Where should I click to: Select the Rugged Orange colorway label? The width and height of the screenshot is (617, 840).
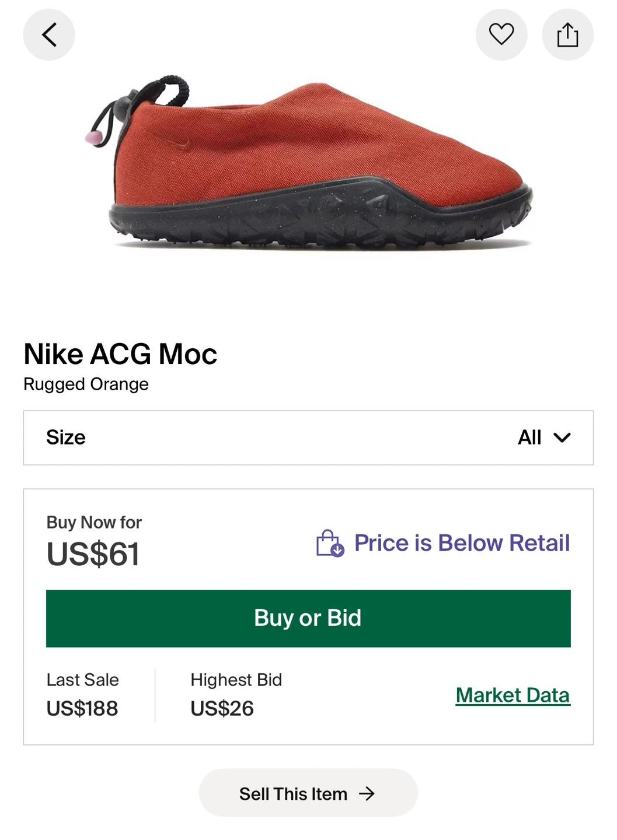coord(86,384)
